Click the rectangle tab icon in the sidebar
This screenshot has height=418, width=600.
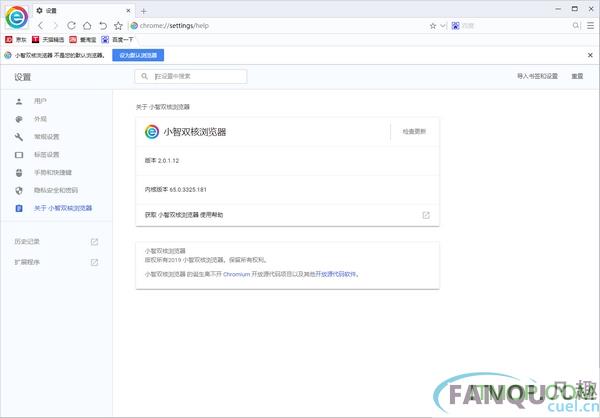tap(19, 155)
